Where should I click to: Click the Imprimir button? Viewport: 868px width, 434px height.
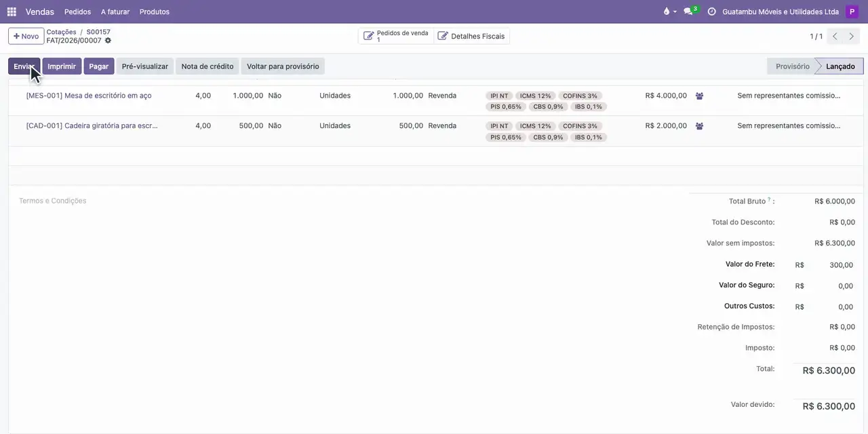click(62, 66)
